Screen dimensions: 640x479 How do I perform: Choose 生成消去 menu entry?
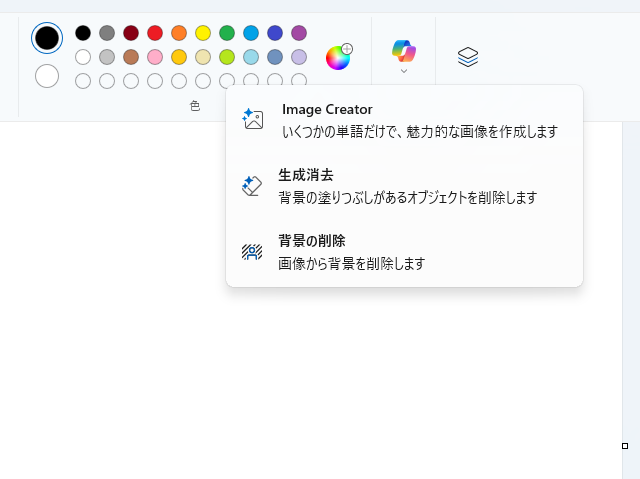(x=404, y=186)
